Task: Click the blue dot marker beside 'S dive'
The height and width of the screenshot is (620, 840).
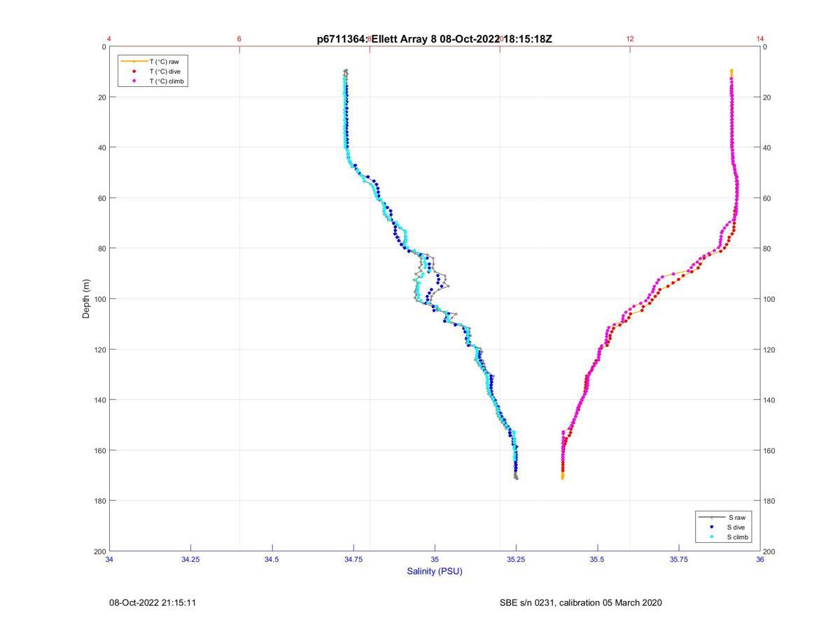Action: tap(711, 527)
